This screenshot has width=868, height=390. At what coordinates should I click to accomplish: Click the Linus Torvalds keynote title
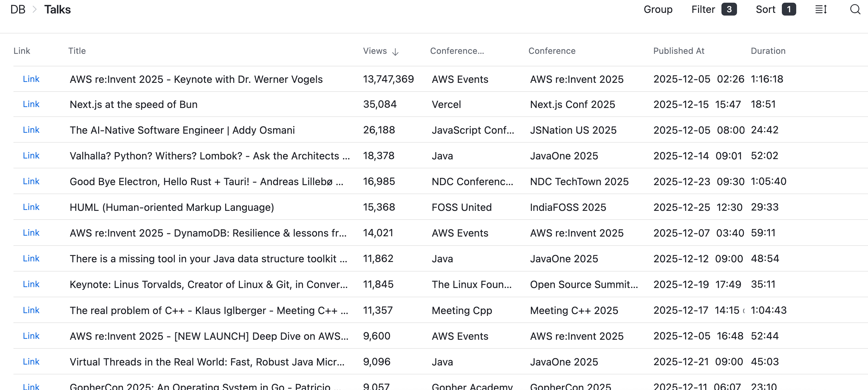coord(208,284)
